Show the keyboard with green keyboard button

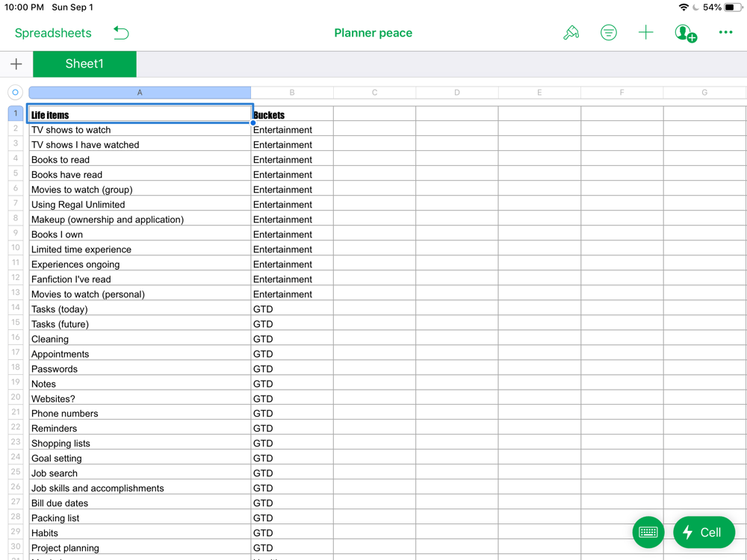[x=648, y=532]
